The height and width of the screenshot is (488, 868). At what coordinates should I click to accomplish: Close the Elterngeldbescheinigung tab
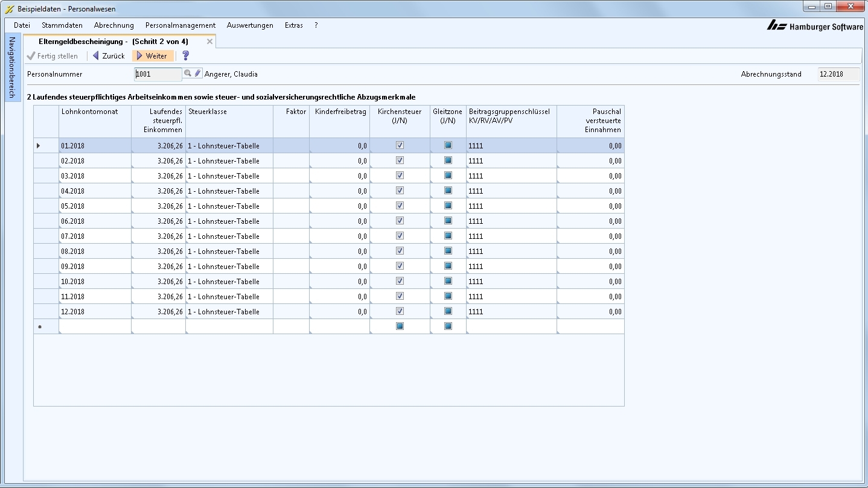tap(209, 42)
